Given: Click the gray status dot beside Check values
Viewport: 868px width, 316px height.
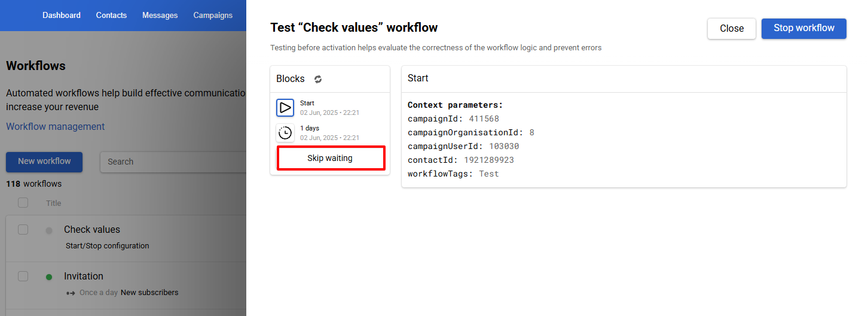Looking at the screenshot, I should click(x=49, y=230).
